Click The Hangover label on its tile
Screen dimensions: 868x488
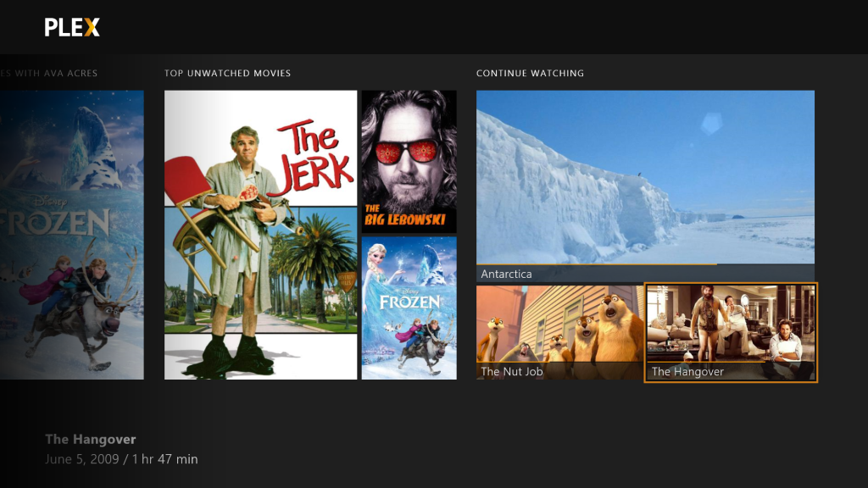pos(687,372)
